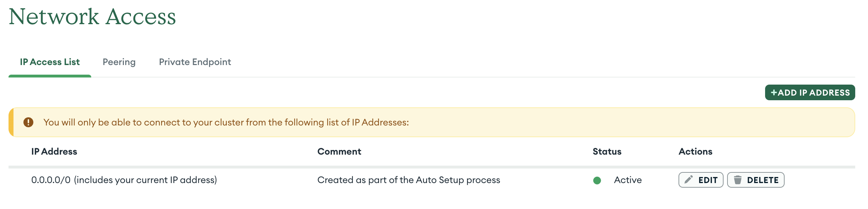
Task: Go to the Private Endpoint tab
Action: tap(195, 62)
